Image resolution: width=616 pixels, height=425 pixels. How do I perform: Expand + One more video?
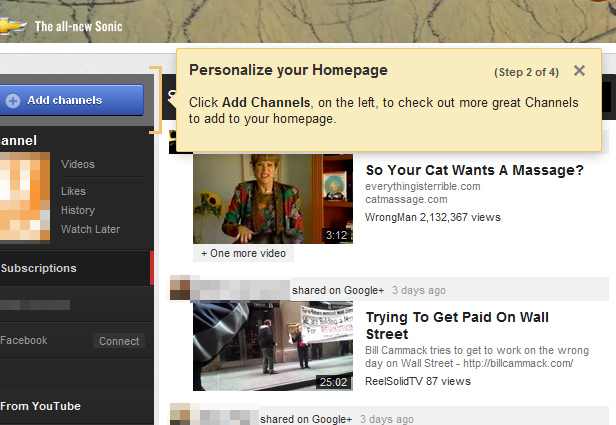click(243, 253)
